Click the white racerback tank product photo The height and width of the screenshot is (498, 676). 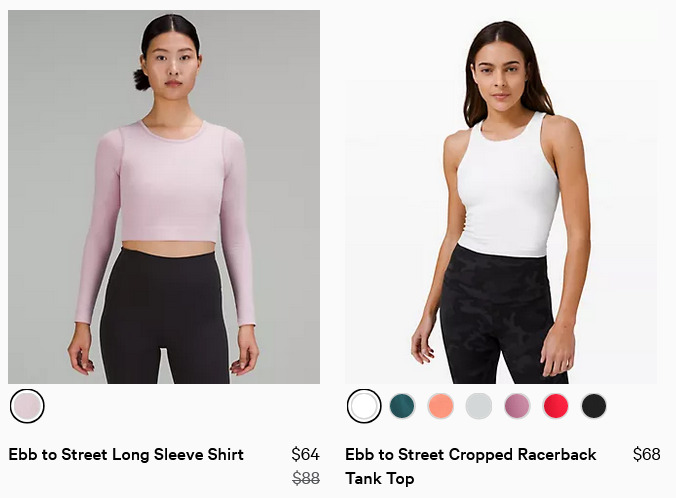[x=501, y=197]
